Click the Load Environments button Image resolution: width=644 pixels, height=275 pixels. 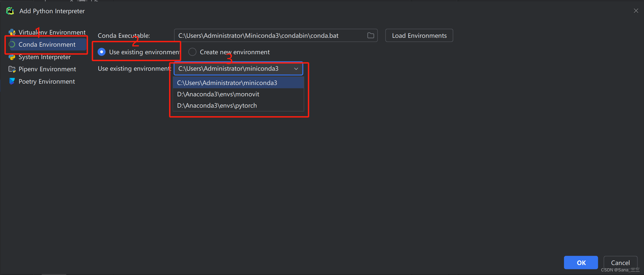click(419, 35)
